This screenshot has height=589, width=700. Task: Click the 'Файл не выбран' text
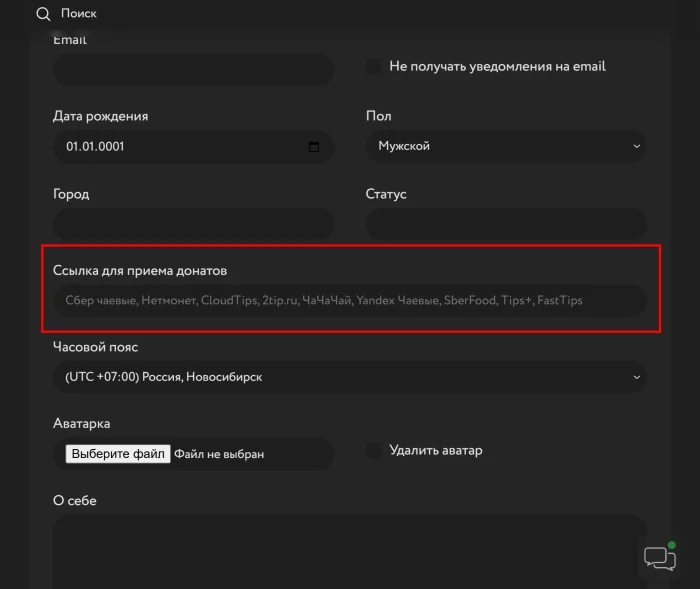coord(219,454)
